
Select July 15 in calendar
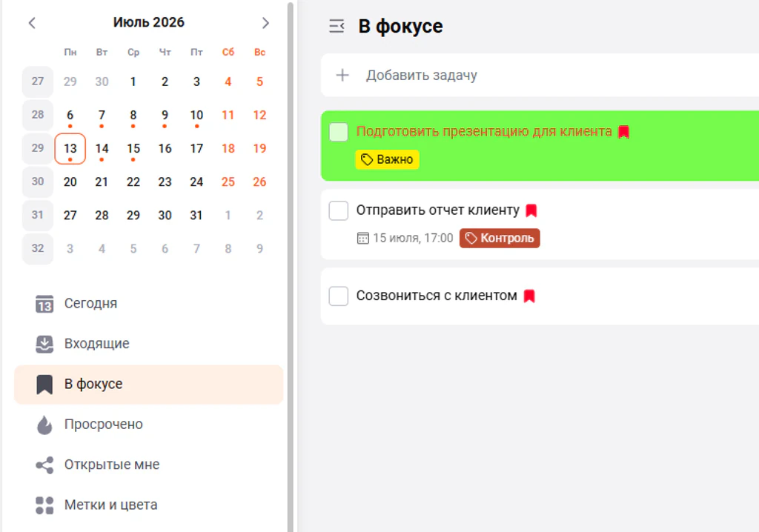[x=133, y=149]
